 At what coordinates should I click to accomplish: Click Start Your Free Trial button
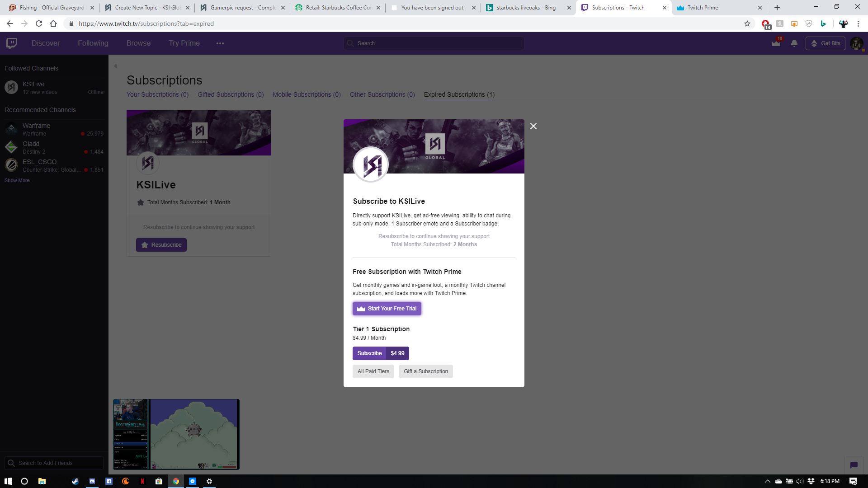pos(387,309)
